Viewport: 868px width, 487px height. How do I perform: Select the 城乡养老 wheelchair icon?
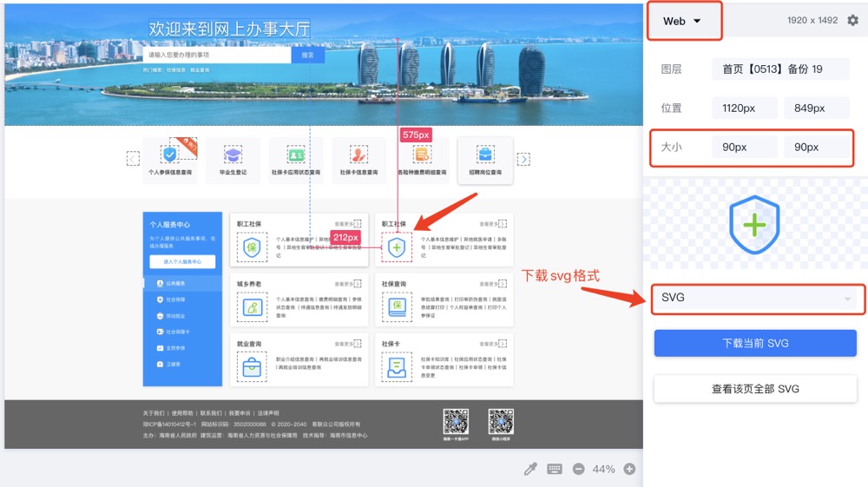click(x=252, y=306)
